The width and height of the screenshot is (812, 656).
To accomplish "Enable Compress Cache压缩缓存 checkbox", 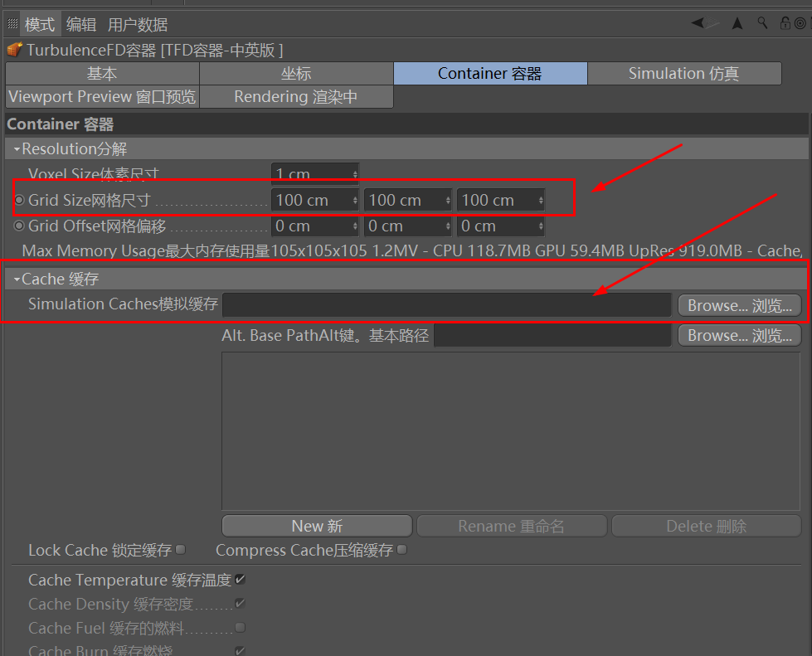I will 402,549.
